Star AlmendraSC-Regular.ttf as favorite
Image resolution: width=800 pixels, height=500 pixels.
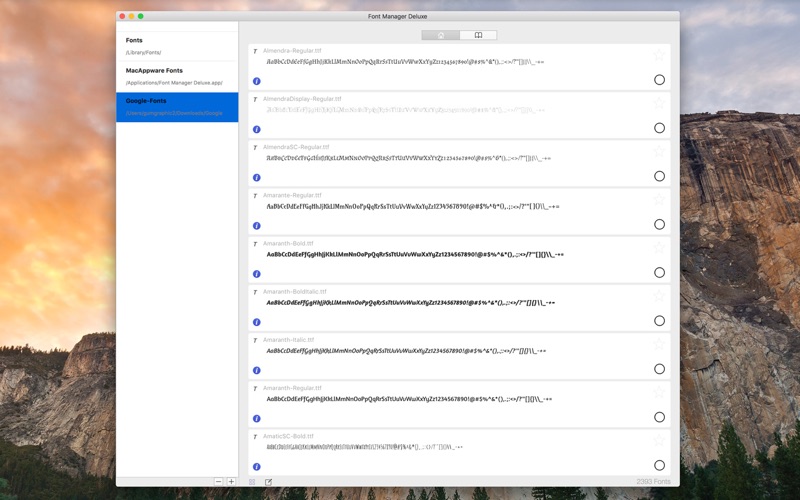[659, 151]
